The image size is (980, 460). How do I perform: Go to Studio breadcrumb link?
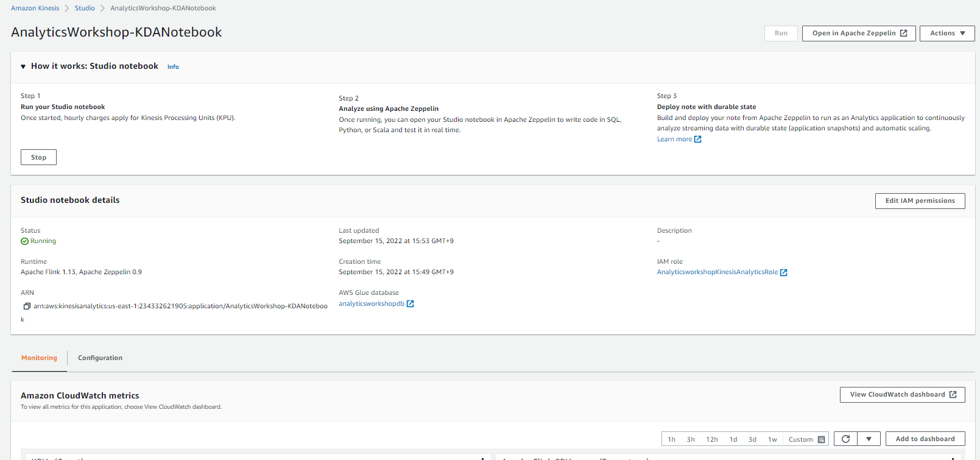point(85,9)
